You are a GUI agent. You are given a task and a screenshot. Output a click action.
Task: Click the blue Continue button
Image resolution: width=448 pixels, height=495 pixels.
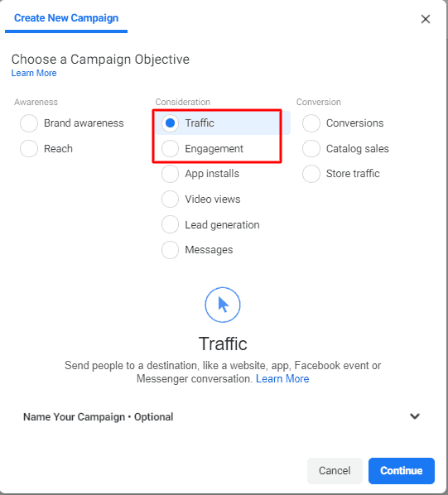tap(402, 471)
